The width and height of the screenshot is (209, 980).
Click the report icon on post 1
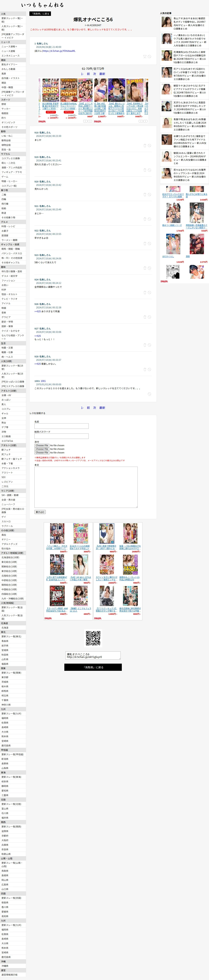pyautogui.click(x=149, y=56)
